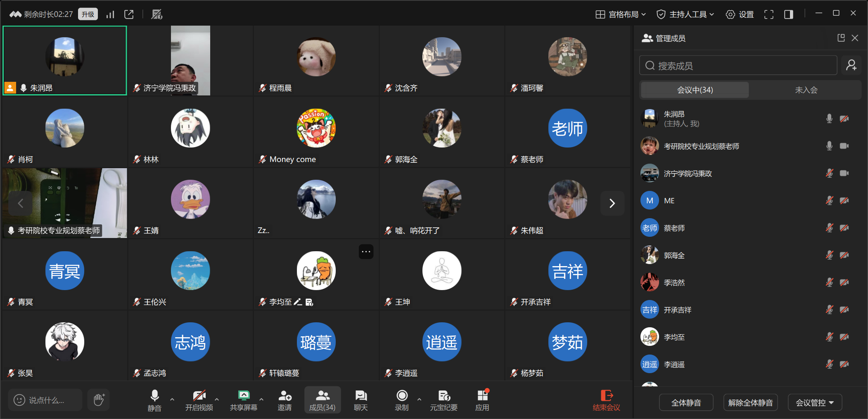Expand the grid layout dropdown
Viewport: 868px width, 419px height.
(621, 14)
